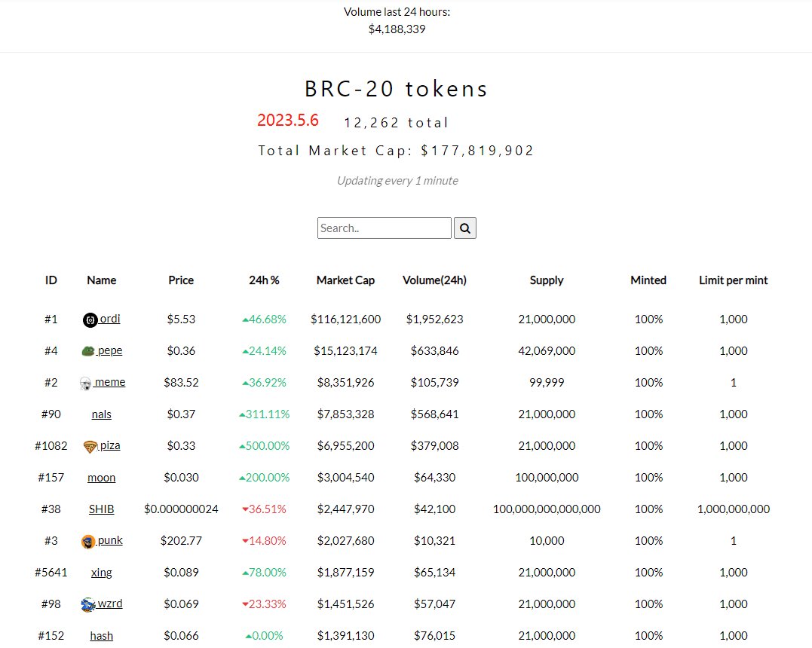Click the red 2023.5.6 date
Viewport: 812px width, 648px height.
[288, 120]
